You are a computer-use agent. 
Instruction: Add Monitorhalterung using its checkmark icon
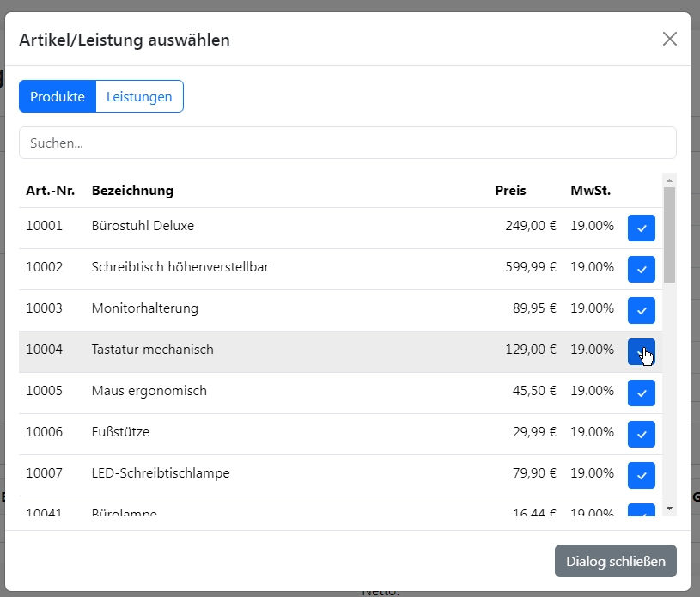click(x=641, y=310)
